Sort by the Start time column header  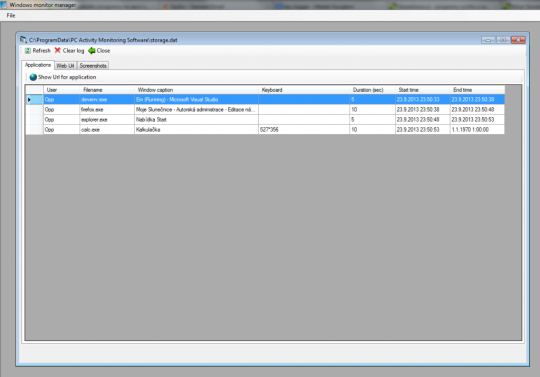(422, 90)
